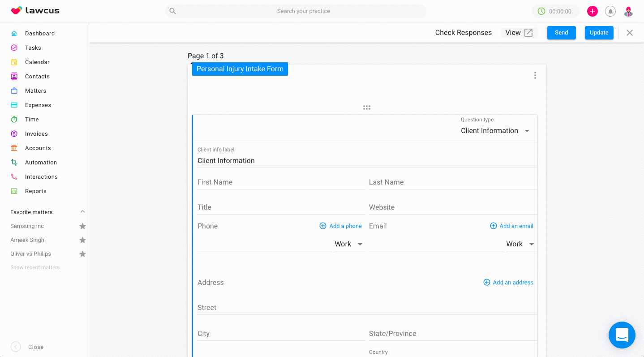Go to Invoices in sidebar
644x357 pixels.
(36, 133)
